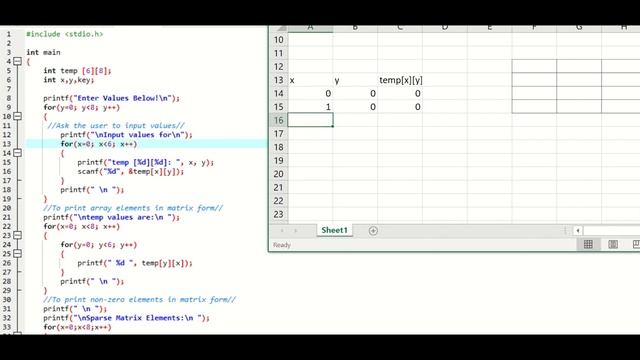
Task: Add a new sheet with plus icon
Action: 373,231
